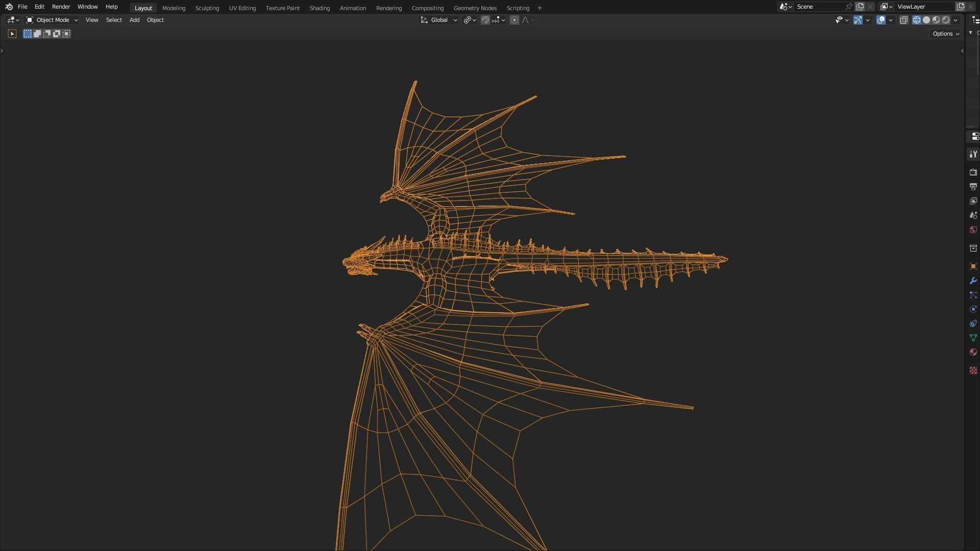Open the Edit menu
The height and width of the screenshot is (551, 980).
coord(39,7)
